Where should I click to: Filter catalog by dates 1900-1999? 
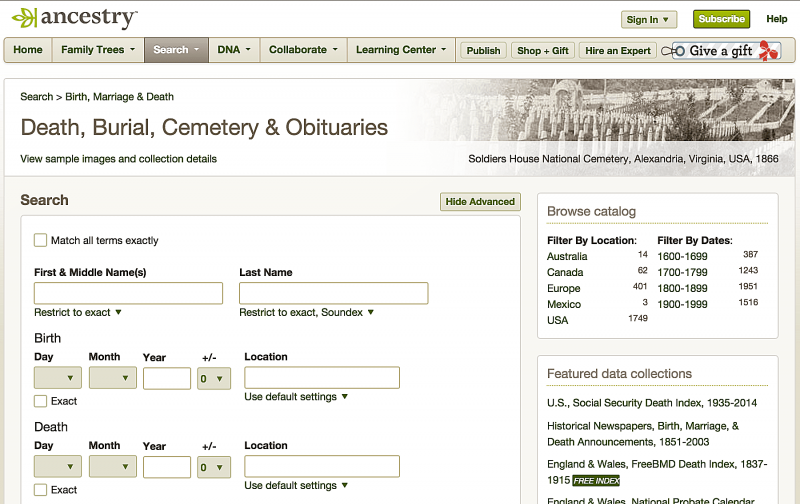point(682,304)
